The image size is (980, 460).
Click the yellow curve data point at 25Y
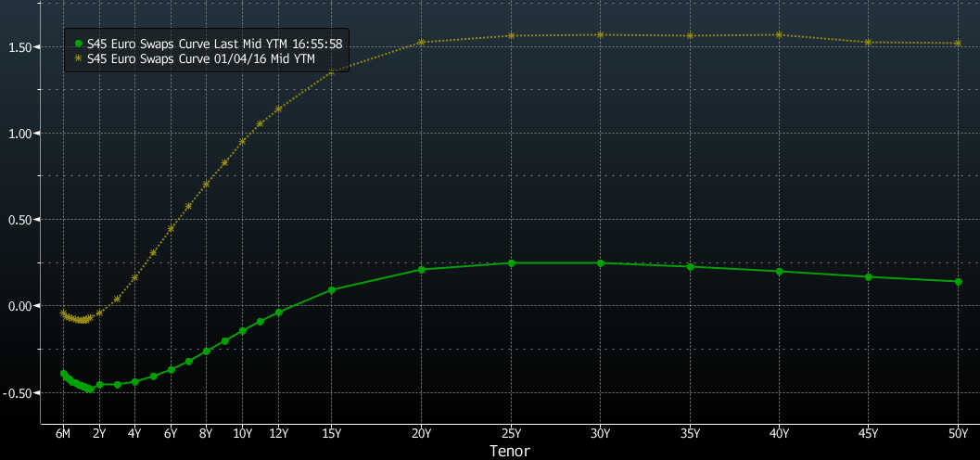pyautogui.click(x=511, y=35)
